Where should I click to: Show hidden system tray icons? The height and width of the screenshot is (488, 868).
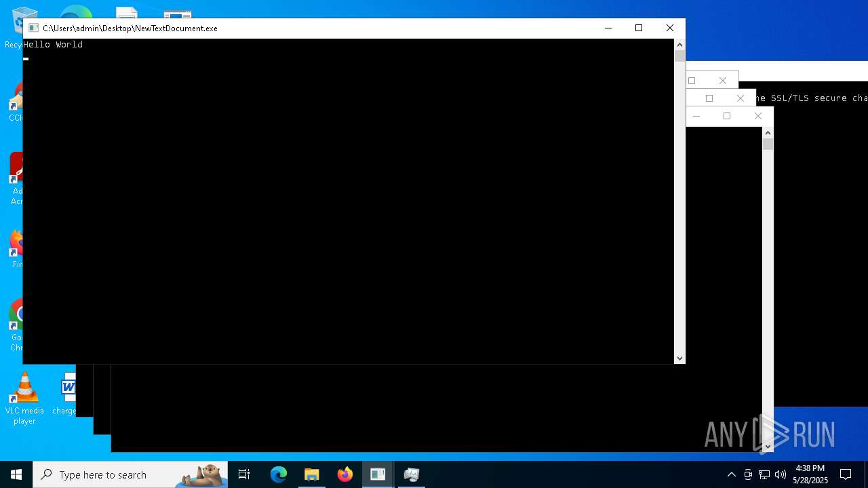click(x=731, y=474)
